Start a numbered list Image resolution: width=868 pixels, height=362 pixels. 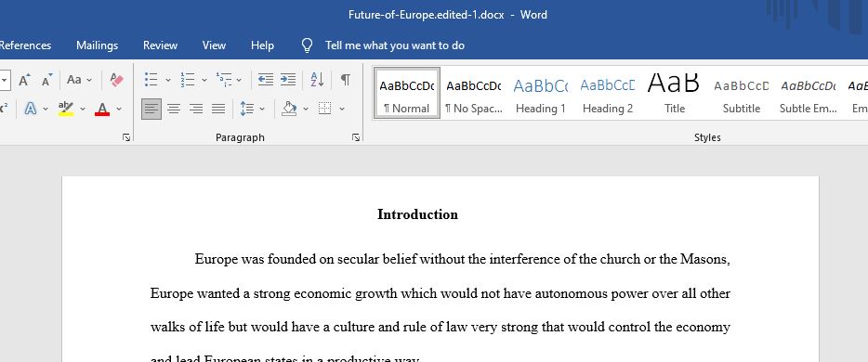tap(188, 80)
